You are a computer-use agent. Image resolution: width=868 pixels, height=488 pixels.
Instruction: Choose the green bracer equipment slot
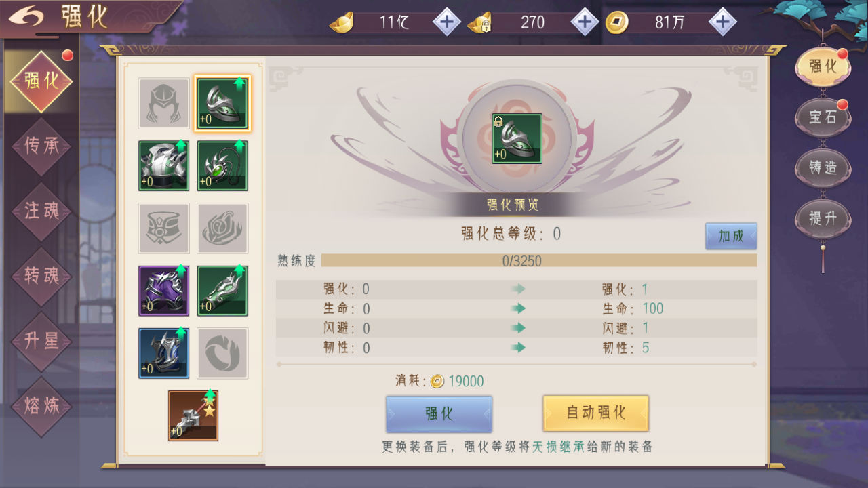pyautogui.click(x=222, y=290)
